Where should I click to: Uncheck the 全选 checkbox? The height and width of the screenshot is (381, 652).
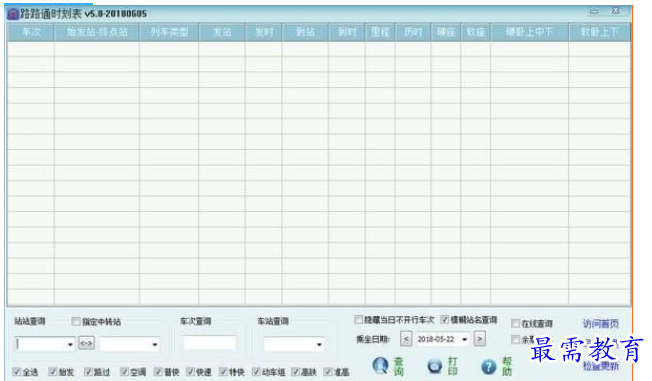17,371
